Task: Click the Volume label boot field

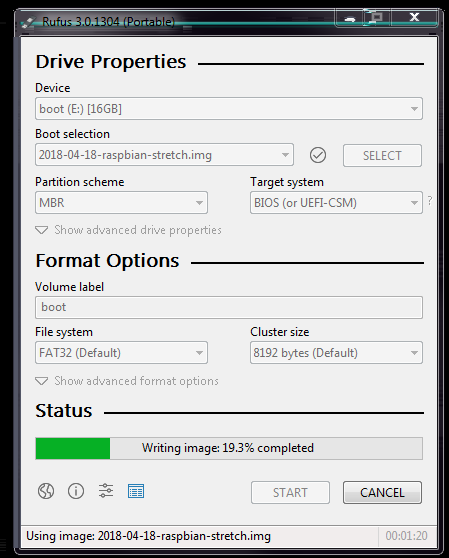Action: tap(229, 307)
